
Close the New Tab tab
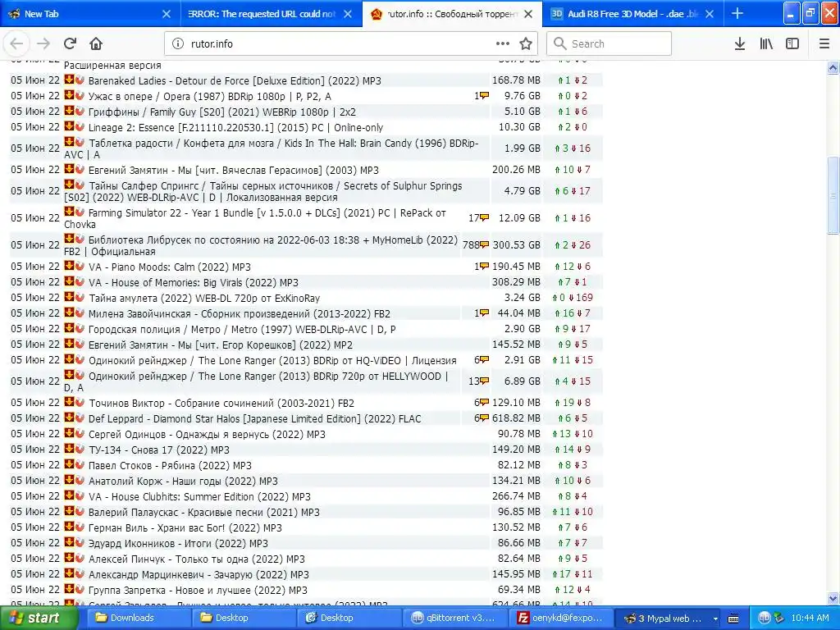click(x=166, y=14)
